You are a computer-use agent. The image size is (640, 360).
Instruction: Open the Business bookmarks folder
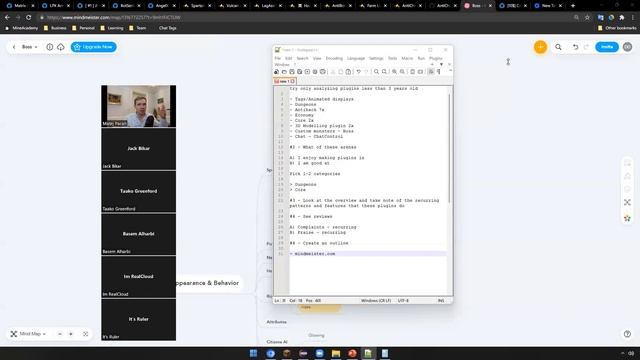pos(55,28)
